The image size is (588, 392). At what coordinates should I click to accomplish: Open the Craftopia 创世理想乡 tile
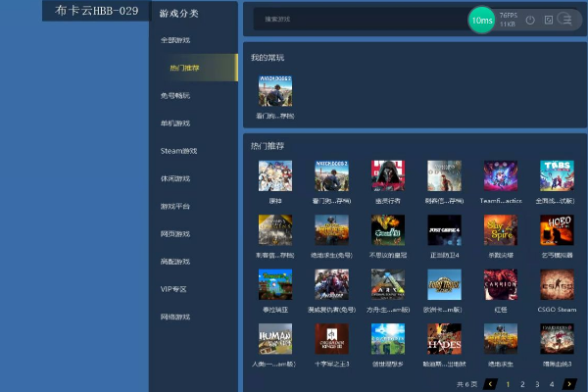tap(388, 339)
